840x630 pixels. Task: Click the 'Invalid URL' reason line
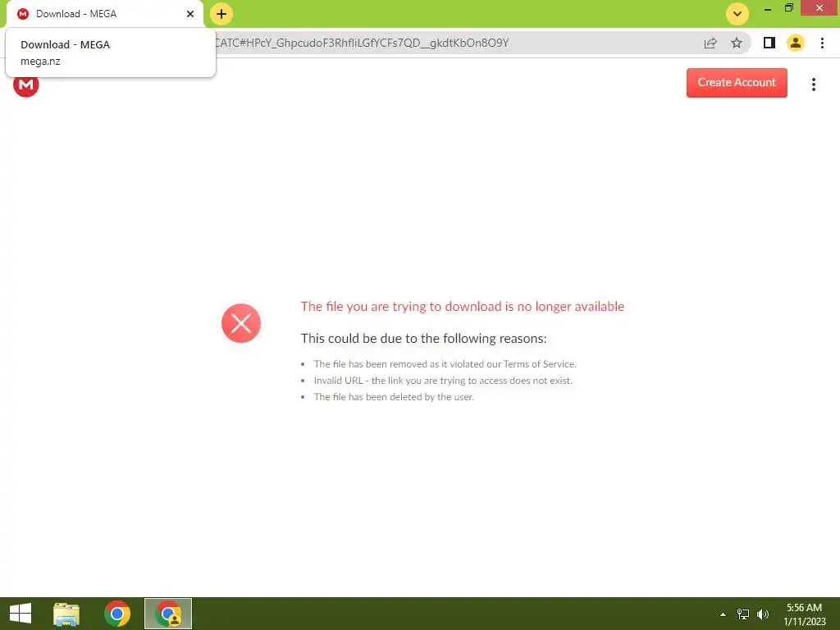443,381
